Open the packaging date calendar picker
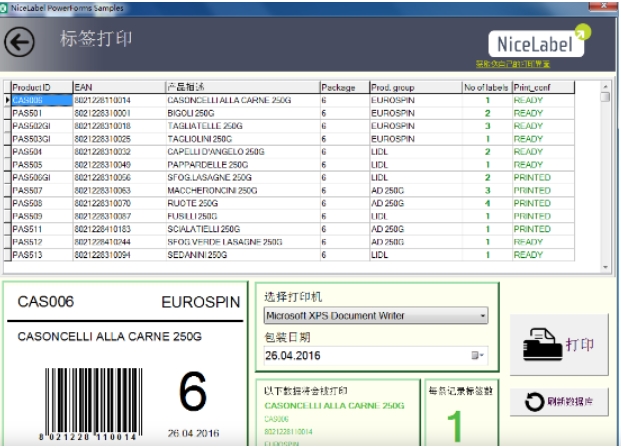The image size is (621, 448). [477, 355]
